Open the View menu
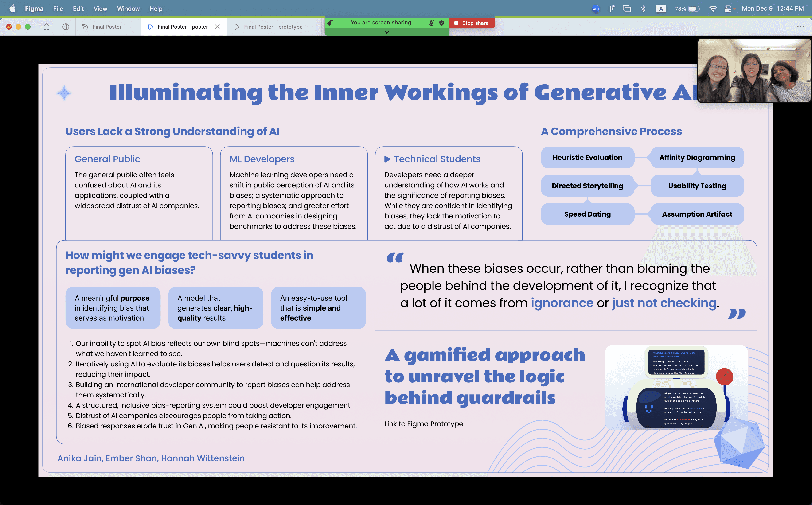Viewport: 812px width, 505px height. point(100,9)
